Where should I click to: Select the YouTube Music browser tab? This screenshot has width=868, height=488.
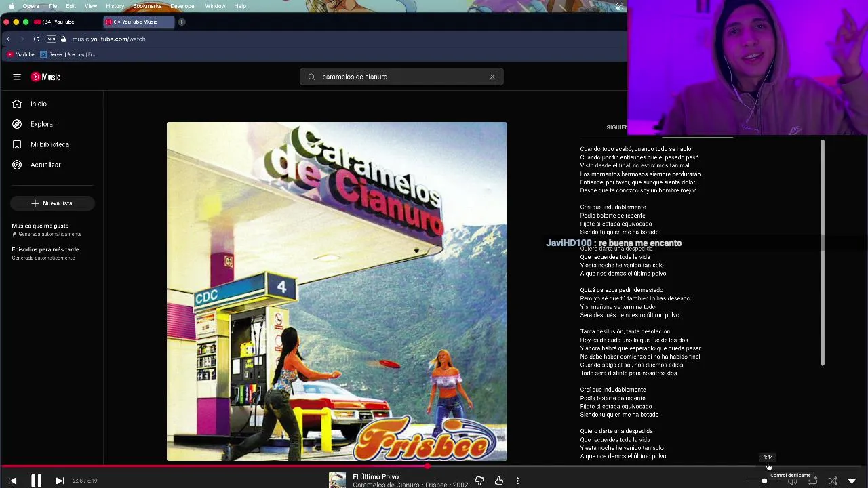click(139, 22)
